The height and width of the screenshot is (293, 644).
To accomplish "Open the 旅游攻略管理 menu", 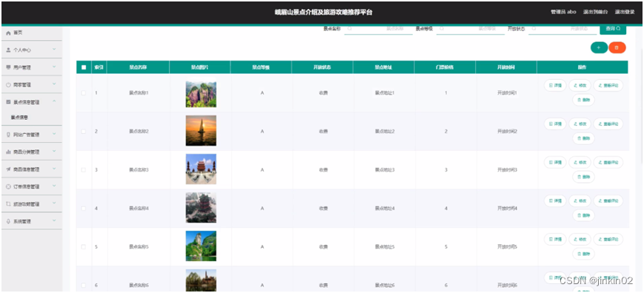I will click(32, 203).
